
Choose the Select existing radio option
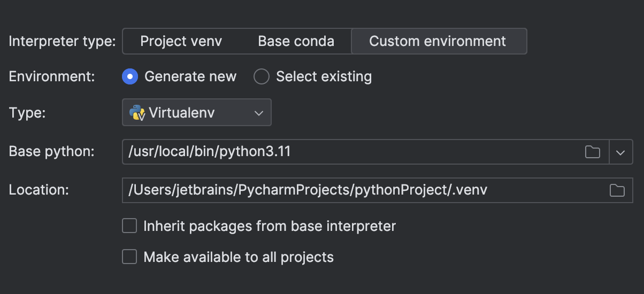262,76
